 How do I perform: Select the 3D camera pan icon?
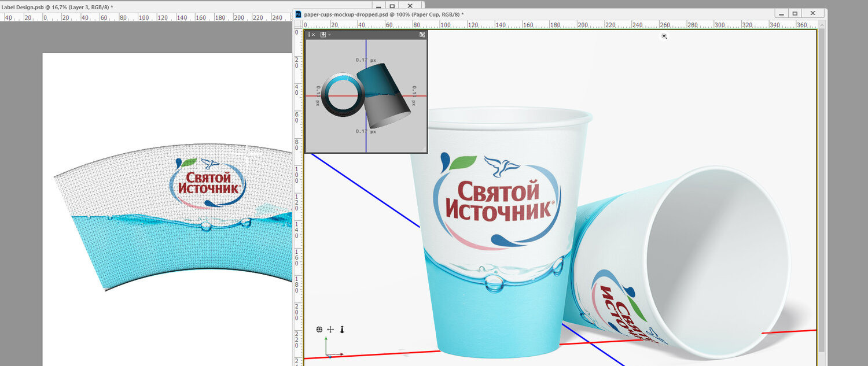click(330, 330)
